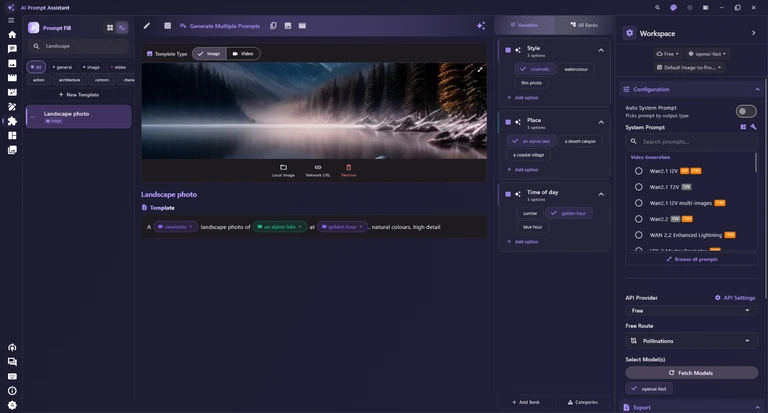Viewport: 768px width, 413px height.
Task: Select the Wan2.1 I2V radio button
Action: [x=639, y=171]
